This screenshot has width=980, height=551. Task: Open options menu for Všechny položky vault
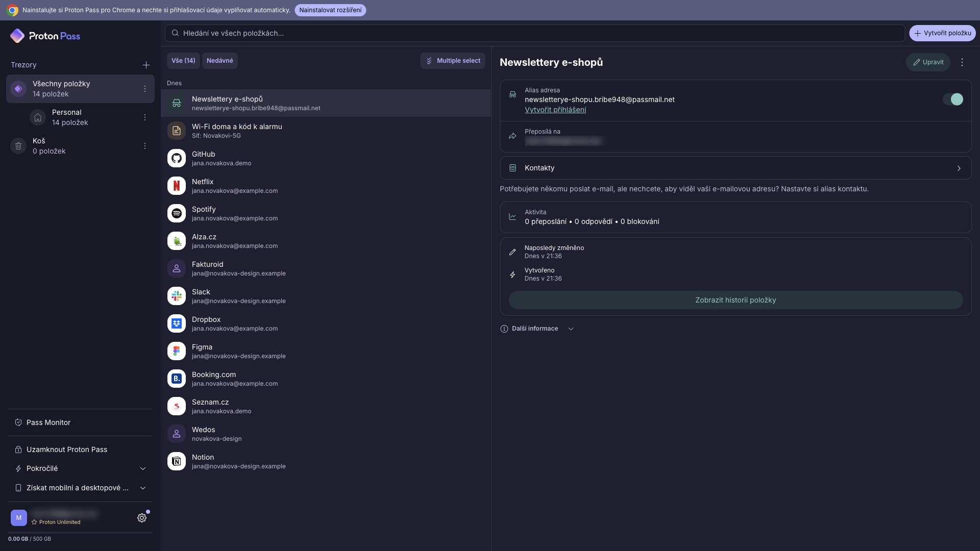(145, 89)
